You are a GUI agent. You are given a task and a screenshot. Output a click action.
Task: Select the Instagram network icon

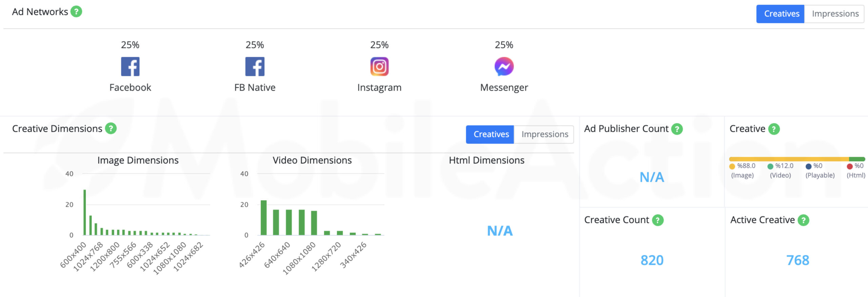379,66
